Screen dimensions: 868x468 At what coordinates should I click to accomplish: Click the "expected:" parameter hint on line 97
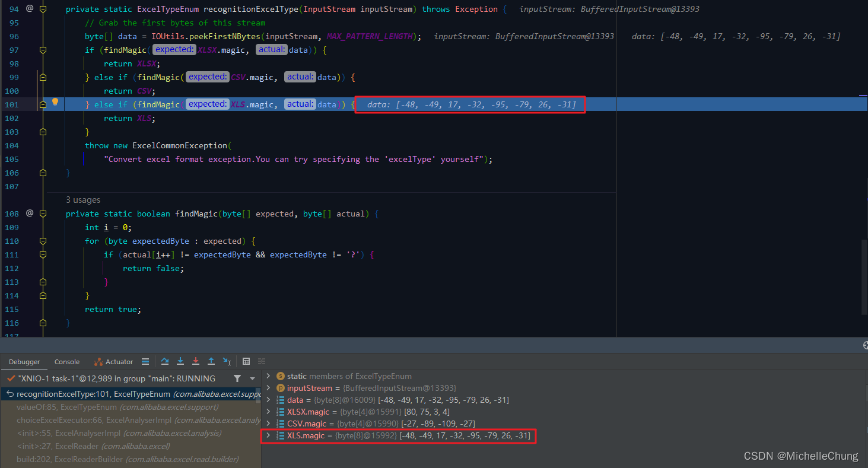click(x=175, y=50)
